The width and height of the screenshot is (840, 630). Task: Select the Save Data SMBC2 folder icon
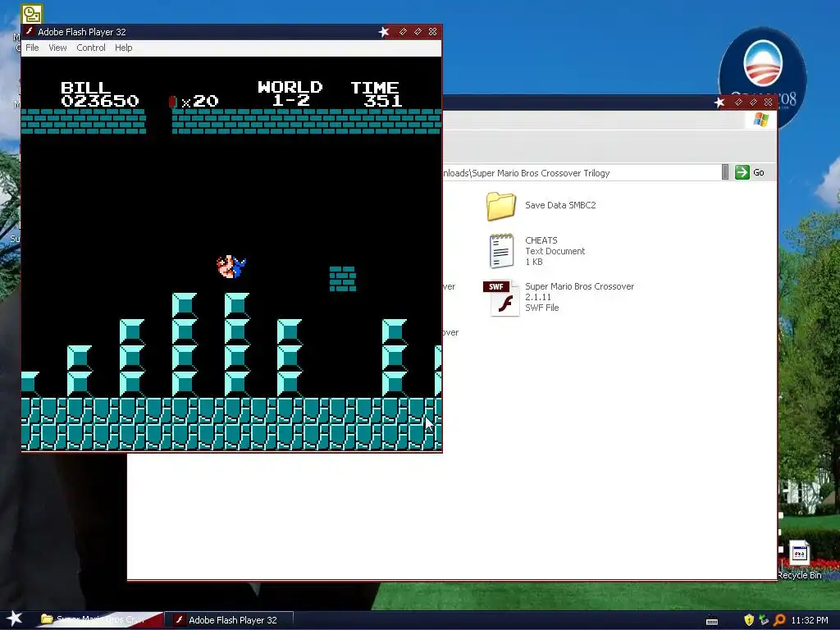(x=501, y=206)
